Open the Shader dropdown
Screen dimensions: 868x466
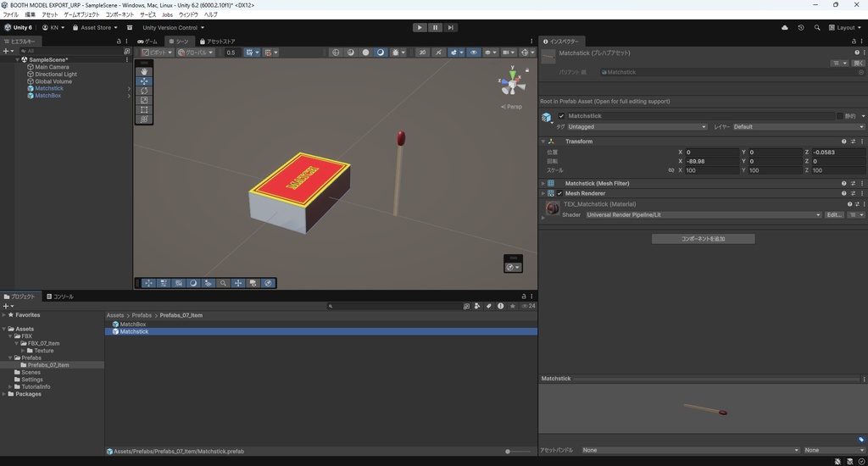click(704, 215)
